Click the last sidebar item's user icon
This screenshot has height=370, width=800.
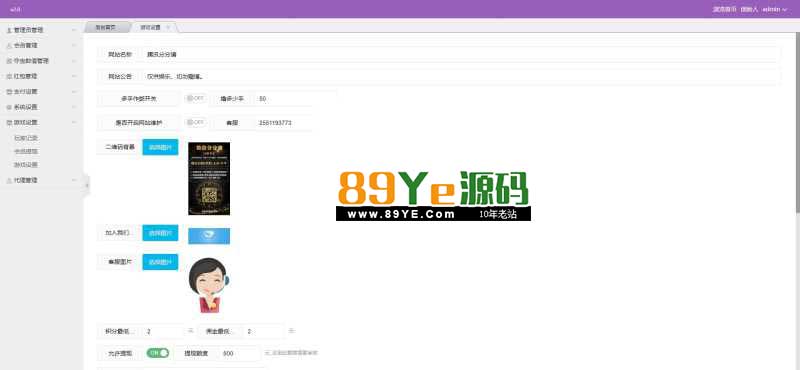click(x=9, y=181)
